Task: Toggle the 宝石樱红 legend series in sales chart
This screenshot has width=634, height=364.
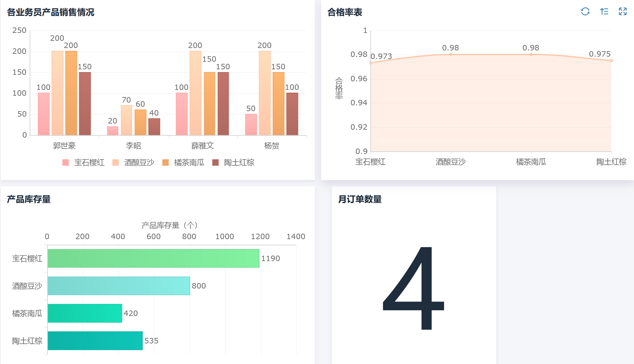Action: click(83, 163)
